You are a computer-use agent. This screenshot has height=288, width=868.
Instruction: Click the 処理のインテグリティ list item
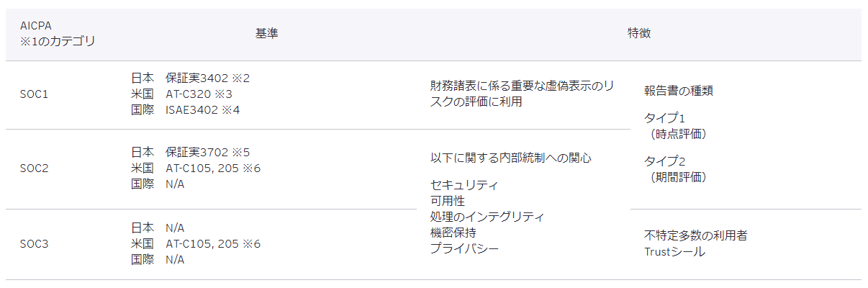(x=487, y=217)
